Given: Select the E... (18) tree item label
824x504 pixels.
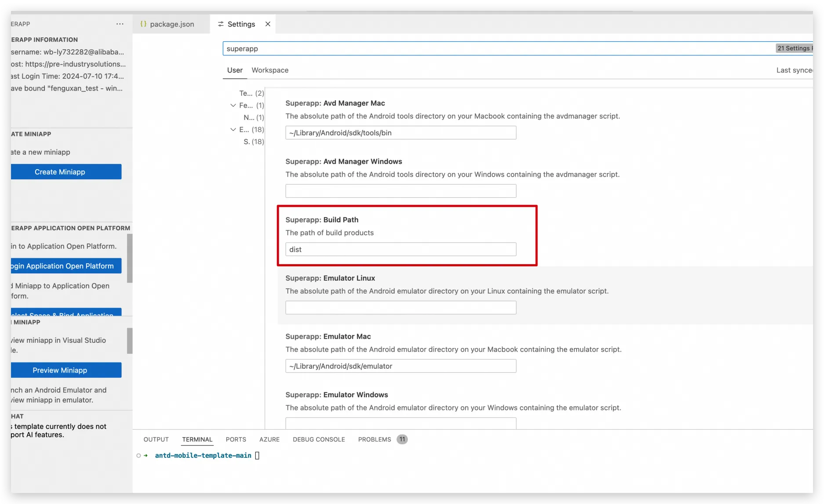Looking at the screenshot, I should pos(251,130).
